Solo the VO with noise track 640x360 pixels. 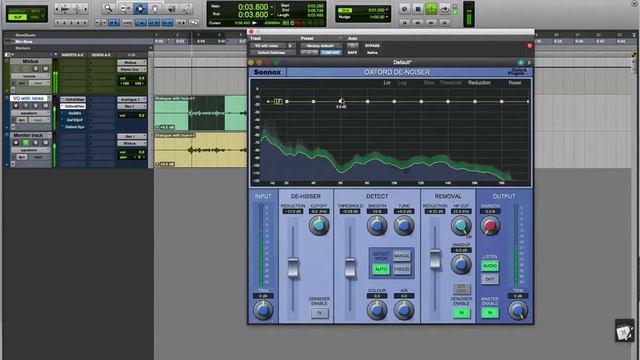click(36, 106)
